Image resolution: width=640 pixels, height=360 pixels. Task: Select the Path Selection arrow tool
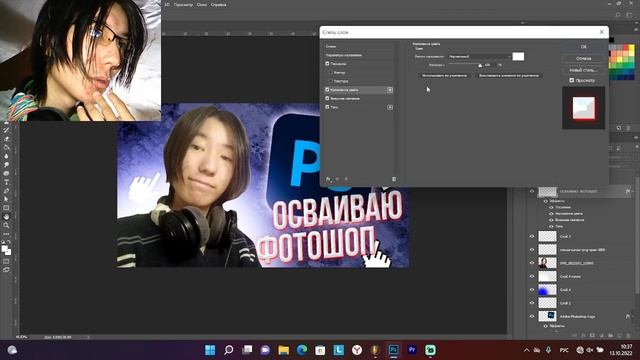coord(6,199)
